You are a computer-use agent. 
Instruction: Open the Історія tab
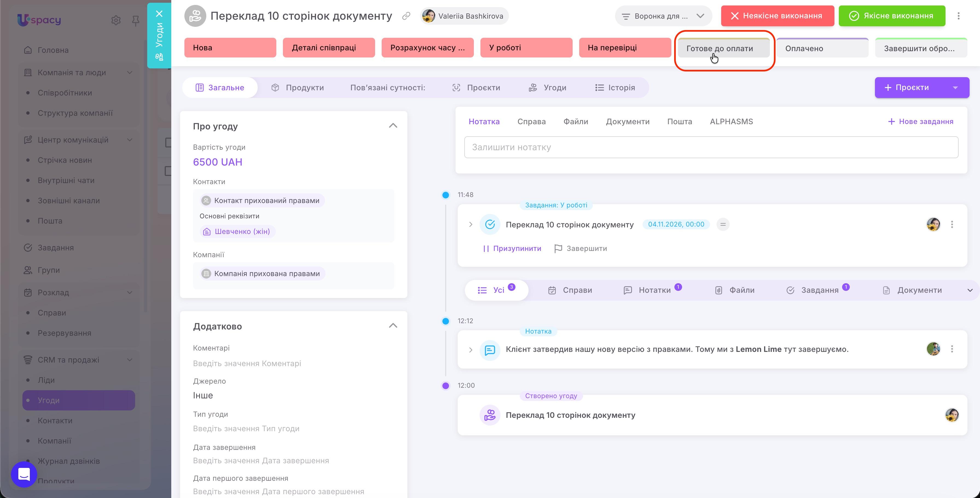(615, 88)
